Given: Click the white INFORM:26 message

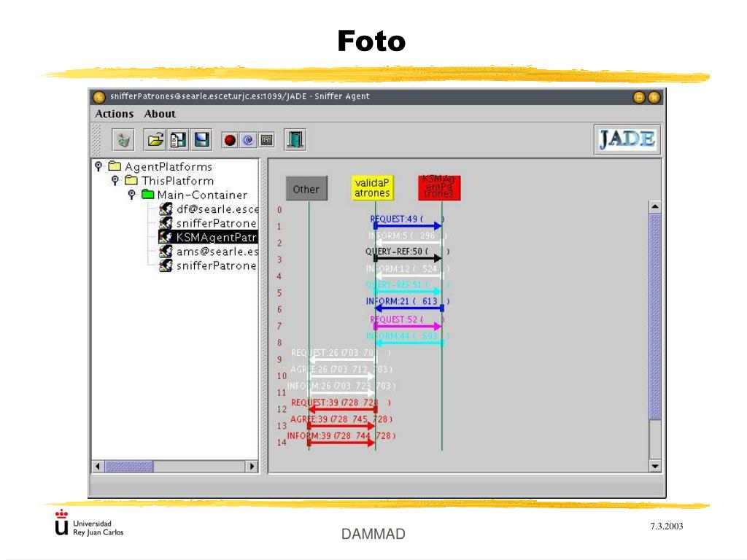Looking at the screenshot, I should 342,393.
